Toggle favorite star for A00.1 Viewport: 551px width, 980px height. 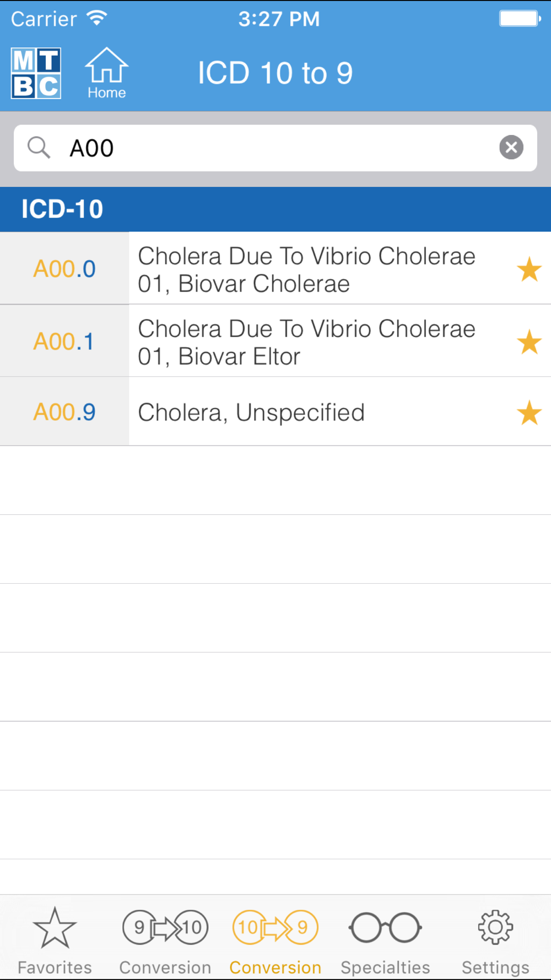[x=529, y=342]
